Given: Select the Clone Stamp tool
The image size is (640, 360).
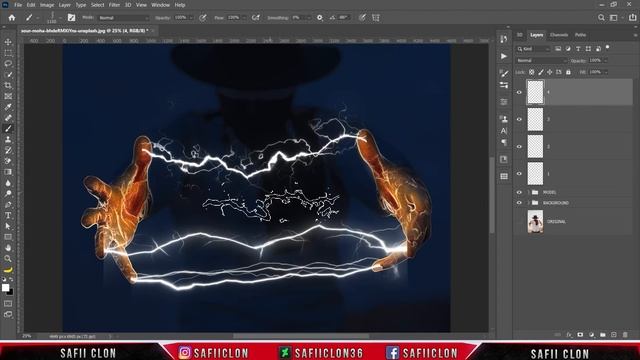Looking at the screenshot, I should 8,140.
